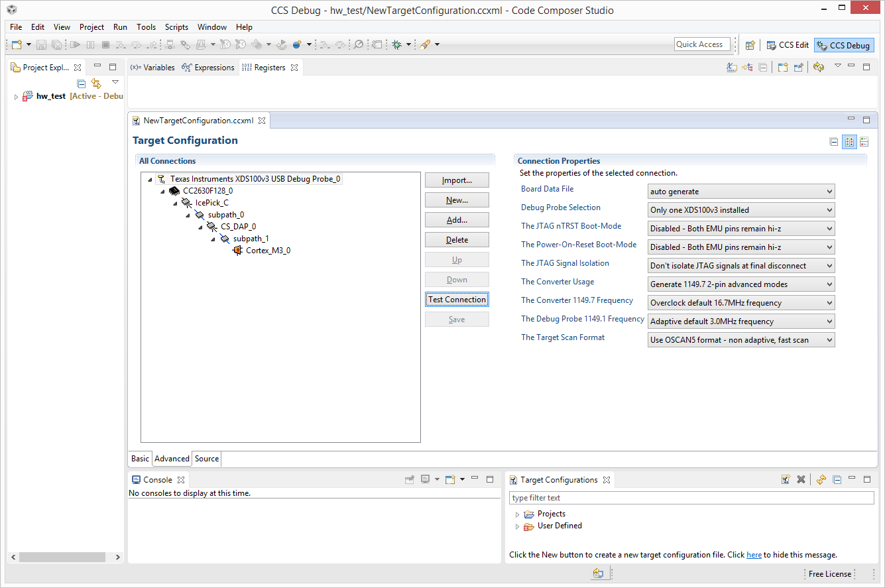Click the New... button
Screen dimensions: 885x588
coord(457,200)
